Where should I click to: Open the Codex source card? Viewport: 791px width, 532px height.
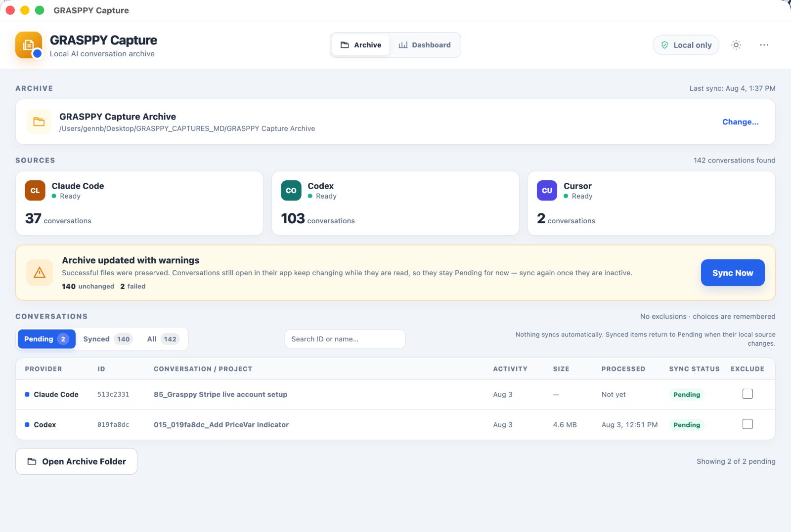(395, 204)
